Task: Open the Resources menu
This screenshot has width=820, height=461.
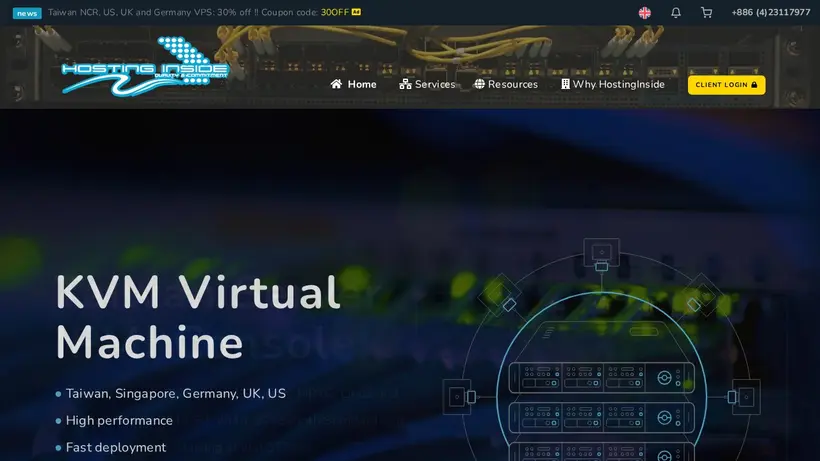Action: pos(506,84)
